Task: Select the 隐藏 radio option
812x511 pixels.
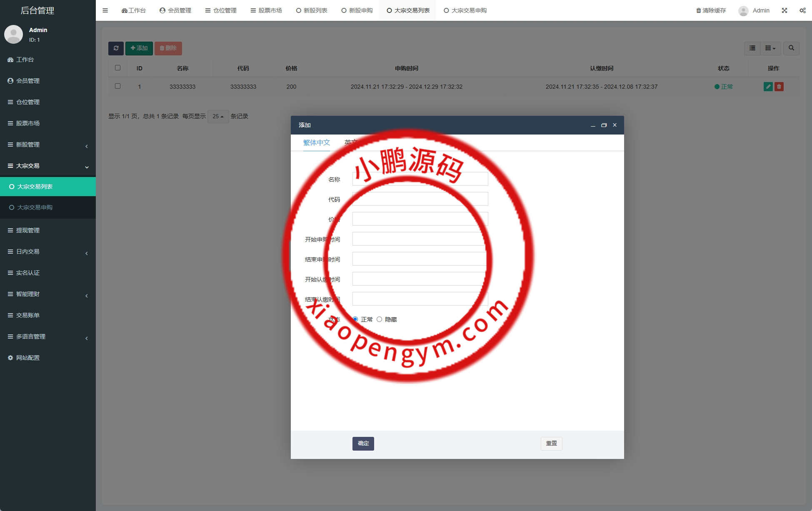Action: tap(379, 319)
